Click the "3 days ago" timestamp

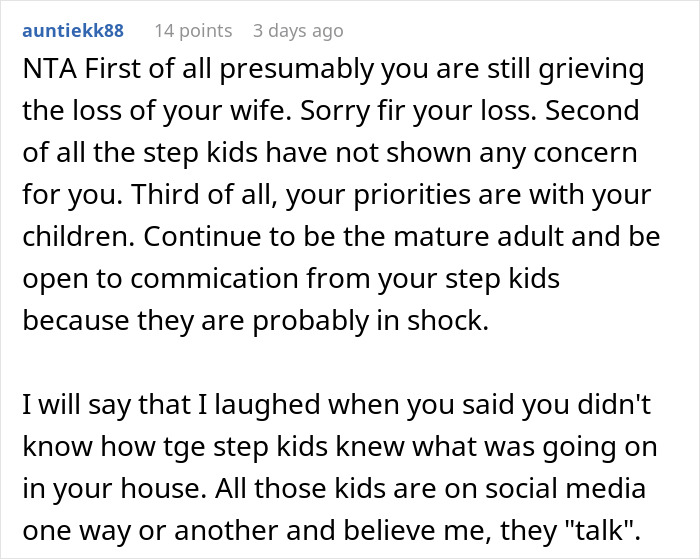point(298,30)
